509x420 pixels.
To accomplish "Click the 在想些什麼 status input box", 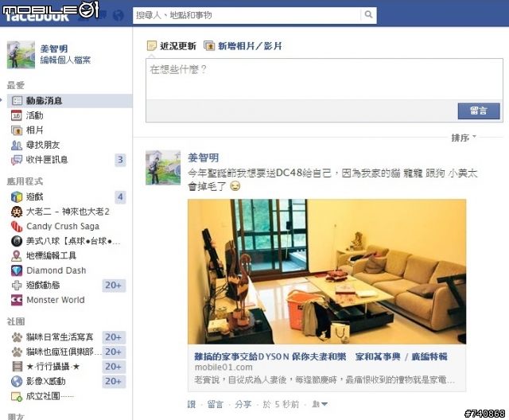I will pyautogui.click(x=324, y=79).
